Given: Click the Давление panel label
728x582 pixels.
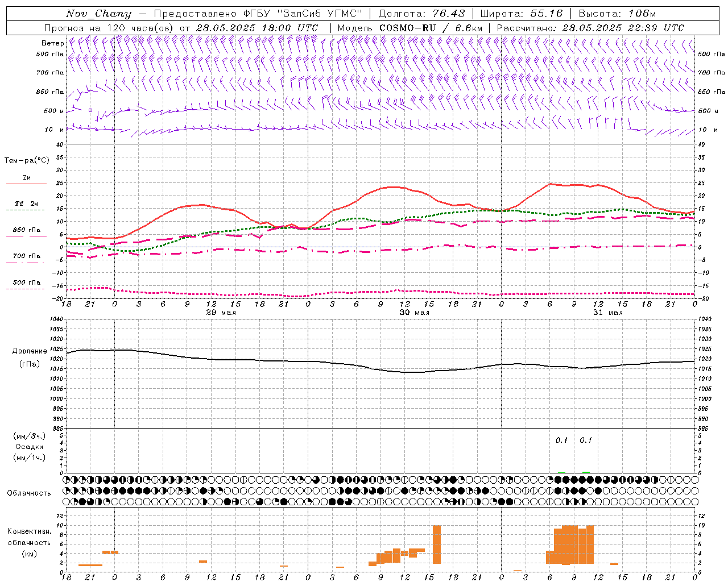Looking at the screenshot, I should tap(30, 351).
